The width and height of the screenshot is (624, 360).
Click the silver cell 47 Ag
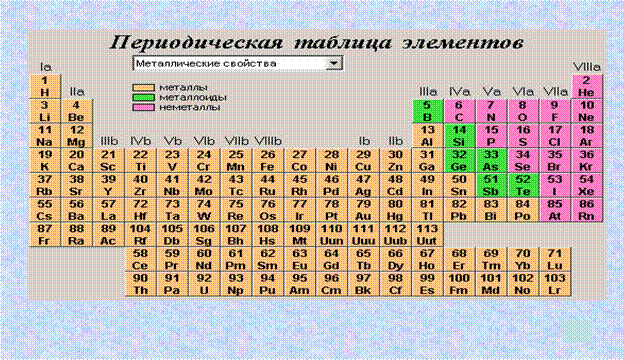(363, 185)
